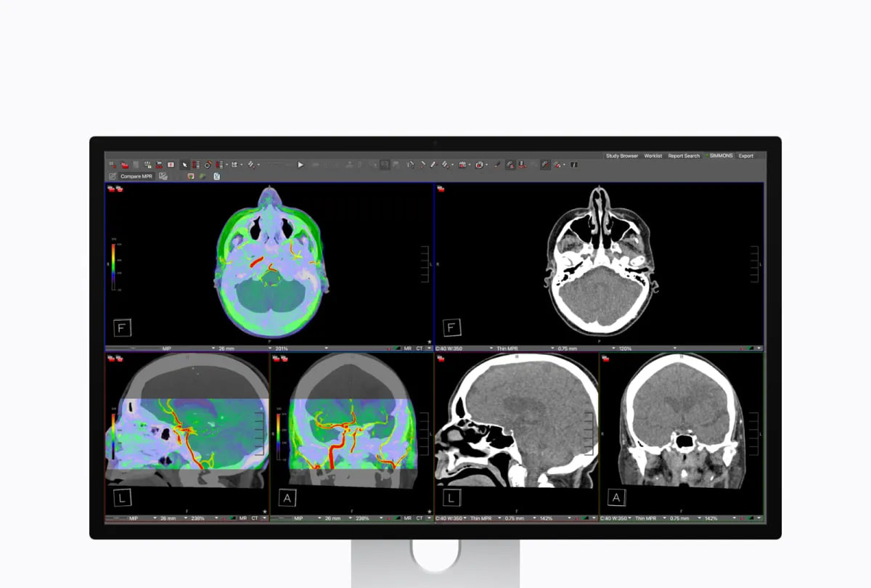Toggle the CT layer in the top-left viewport
The width and height of the screenshot is (871, 588).
pyautogui.click(x=420, y=348)
